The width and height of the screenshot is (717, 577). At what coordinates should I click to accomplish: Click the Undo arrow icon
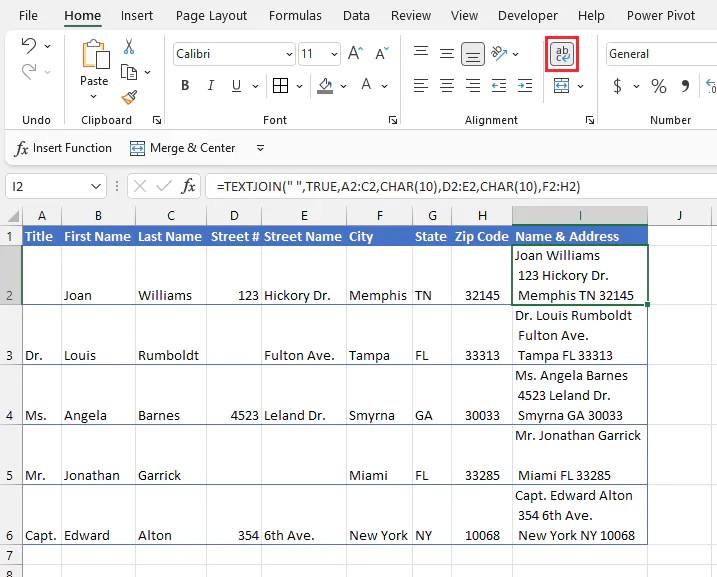[x=29, y=45]
